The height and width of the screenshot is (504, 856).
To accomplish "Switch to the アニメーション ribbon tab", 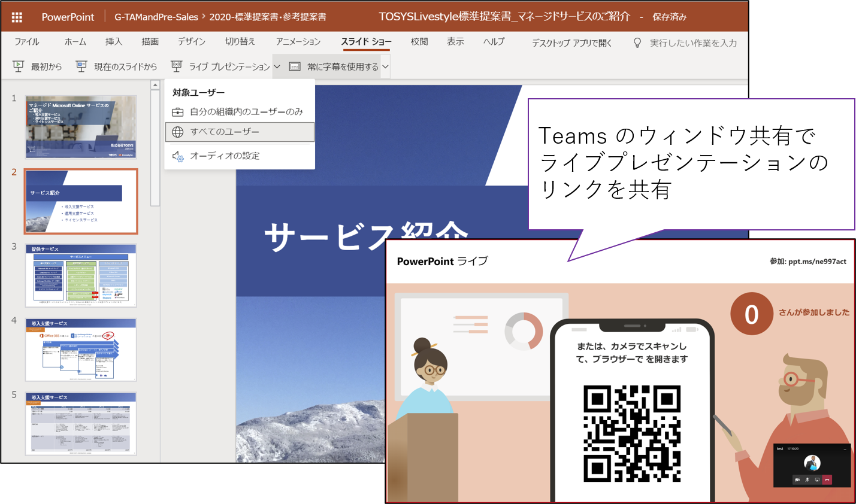I will (298, 42).
